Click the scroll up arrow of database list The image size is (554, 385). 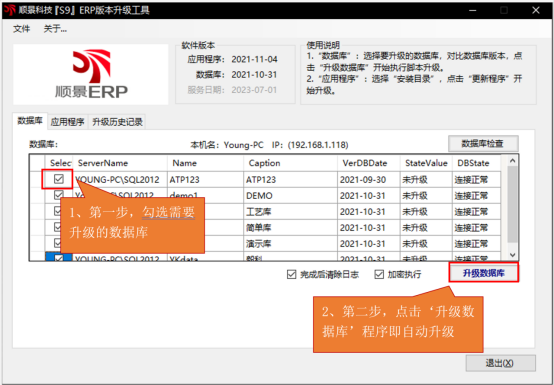513,161
